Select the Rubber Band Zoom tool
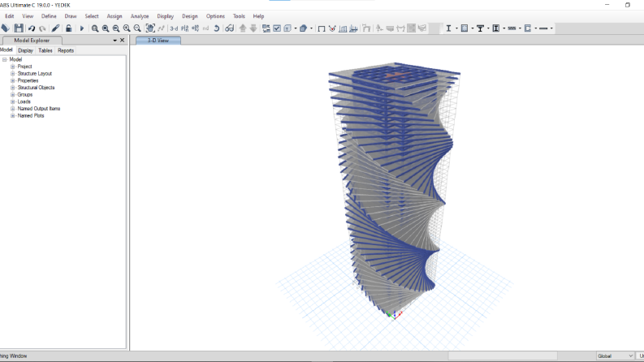The width and height of the screenshot is (644, 362). click(x=95, y=28)
